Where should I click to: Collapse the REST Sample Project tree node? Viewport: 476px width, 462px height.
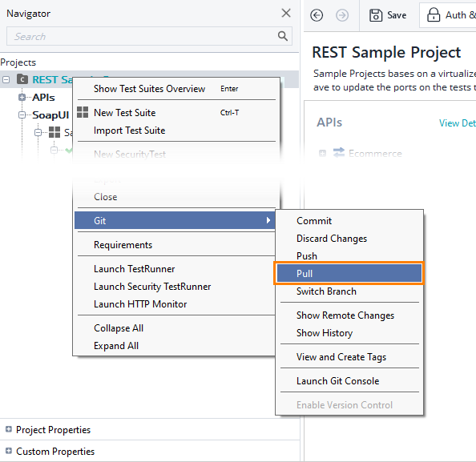click(6, 80)
